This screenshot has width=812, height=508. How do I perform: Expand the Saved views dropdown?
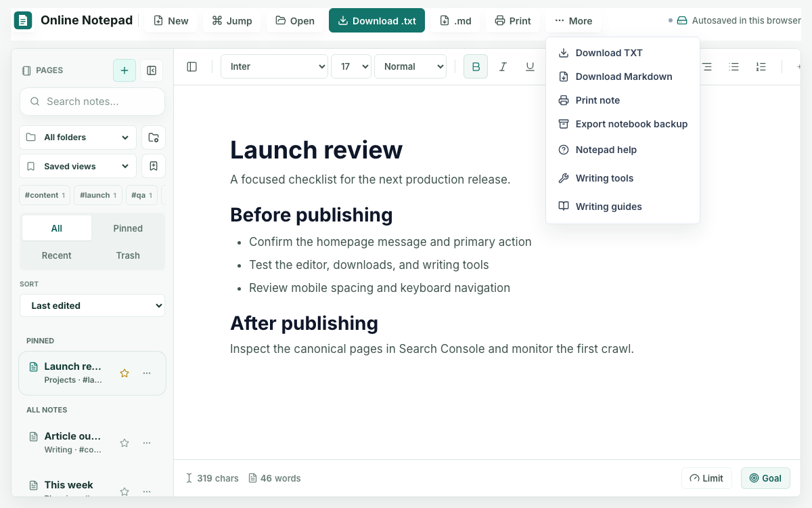click(78, 166)
